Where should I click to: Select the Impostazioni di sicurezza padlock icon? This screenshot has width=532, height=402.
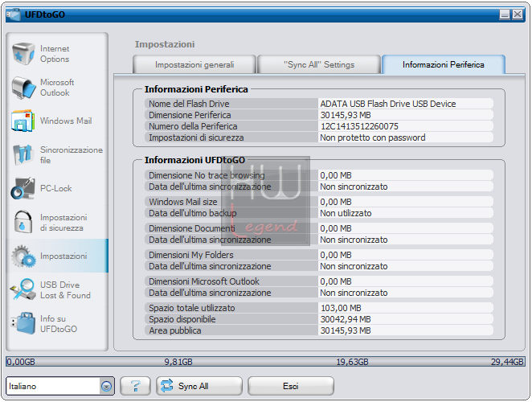(x=23, y=222)
